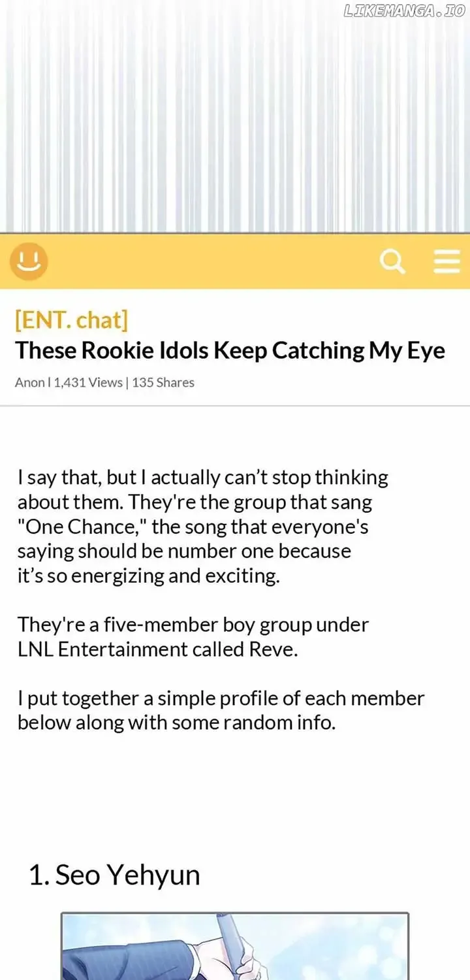
Task: Click the 1,431 Views counter
Action: coord(88,382)
